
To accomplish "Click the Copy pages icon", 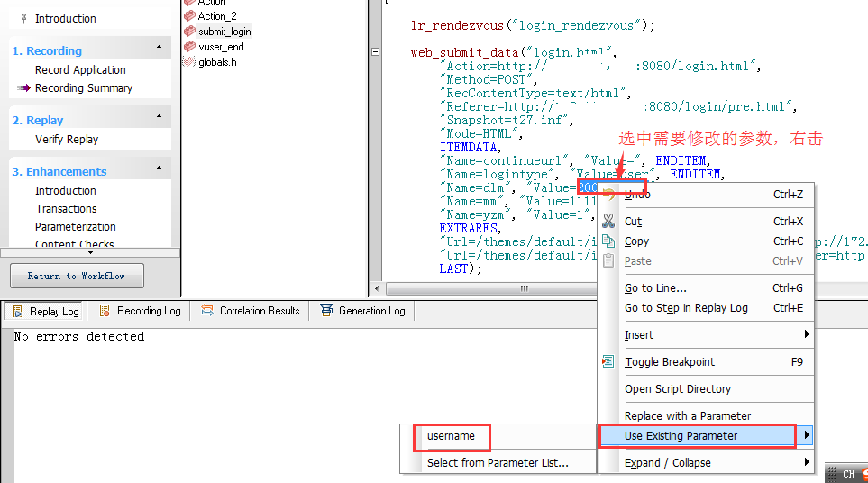I will [608, 241].
